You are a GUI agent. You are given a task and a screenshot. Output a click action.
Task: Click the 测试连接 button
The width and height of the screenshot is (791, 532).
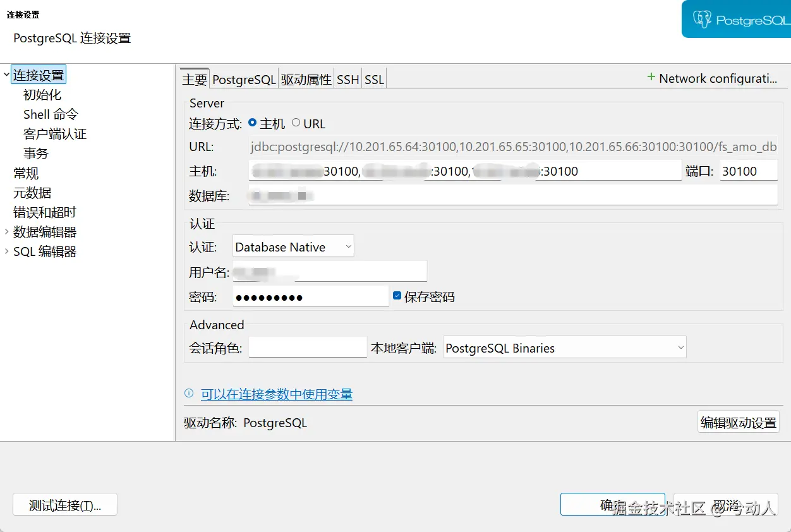click(64, 504)
